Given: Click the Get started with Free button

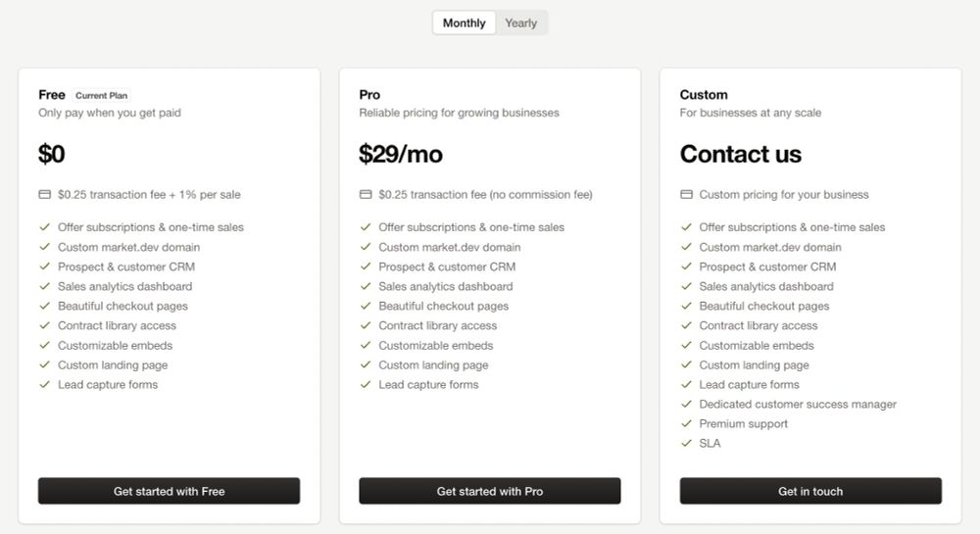Looking at the screenshot, I should click(x=169, y=491).
